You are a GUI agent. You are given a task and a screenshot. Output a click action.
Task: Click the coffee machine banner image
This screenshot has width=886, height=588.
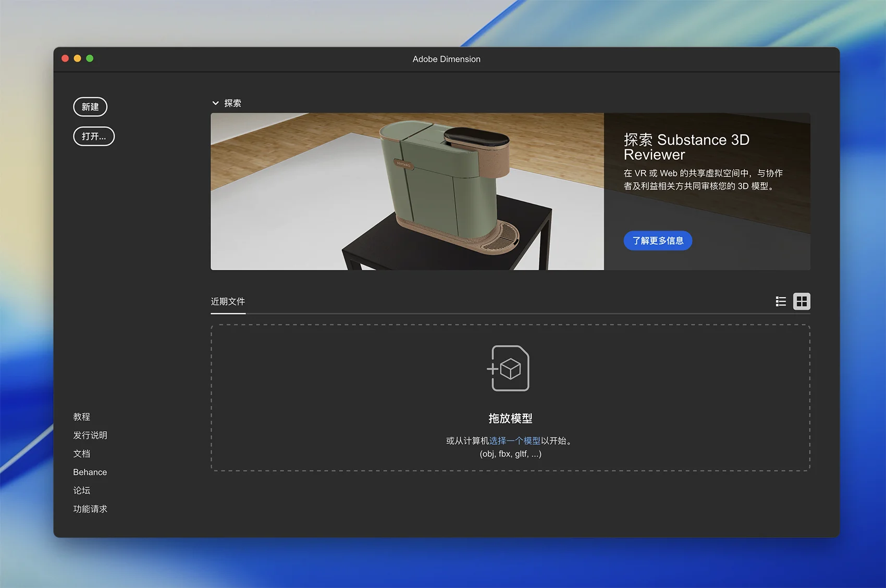pos(407,191)
